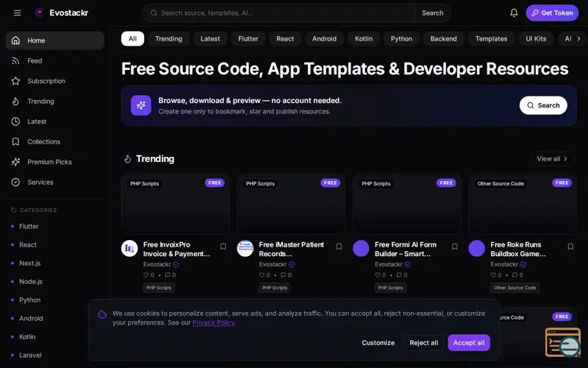Screen dimensions: 588x368
Task: Open Subscription star in sidebar
Action: point(15,81)
